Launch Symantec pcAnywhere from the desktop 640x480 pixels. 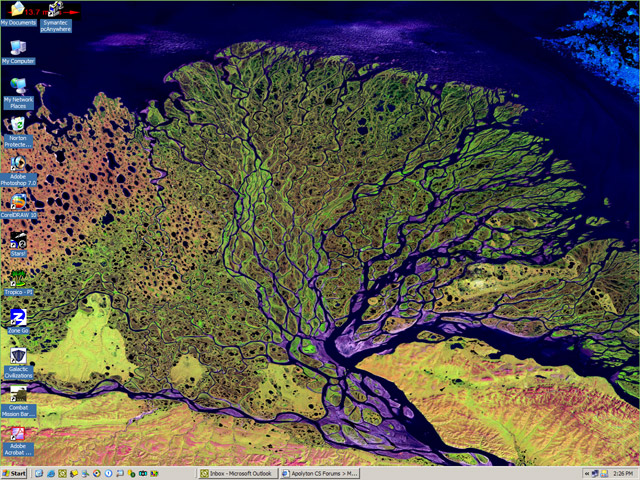tap(56, 13)
